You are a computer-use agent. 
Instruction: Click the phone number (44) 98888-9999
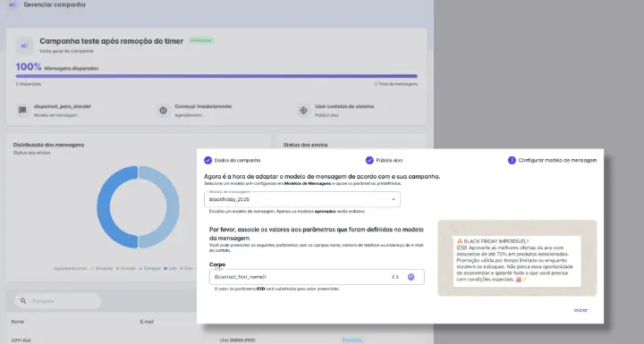(237, 340)
